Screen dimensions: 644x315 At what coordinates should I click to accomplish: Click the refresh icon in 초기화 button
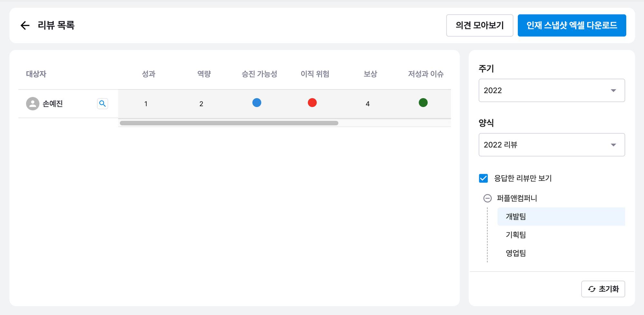point(592,289)
